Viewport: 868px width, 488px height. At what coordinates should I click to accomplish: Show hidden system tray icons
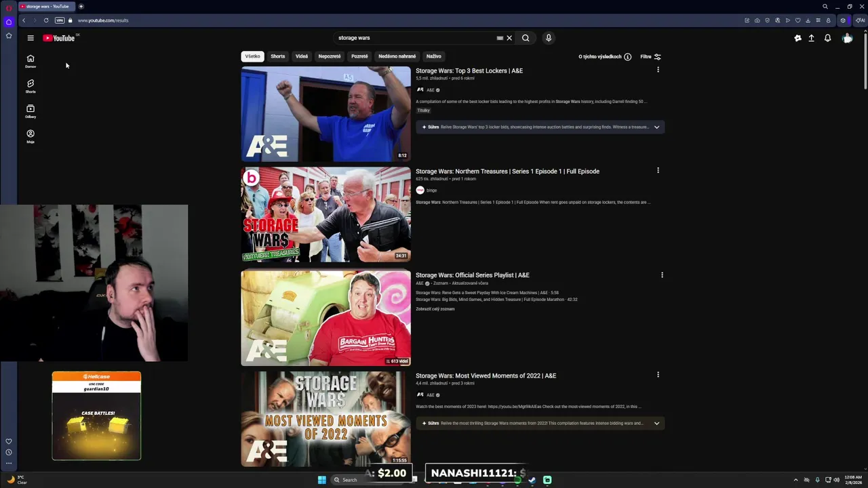pyautogui.click(x=796, y=480)
